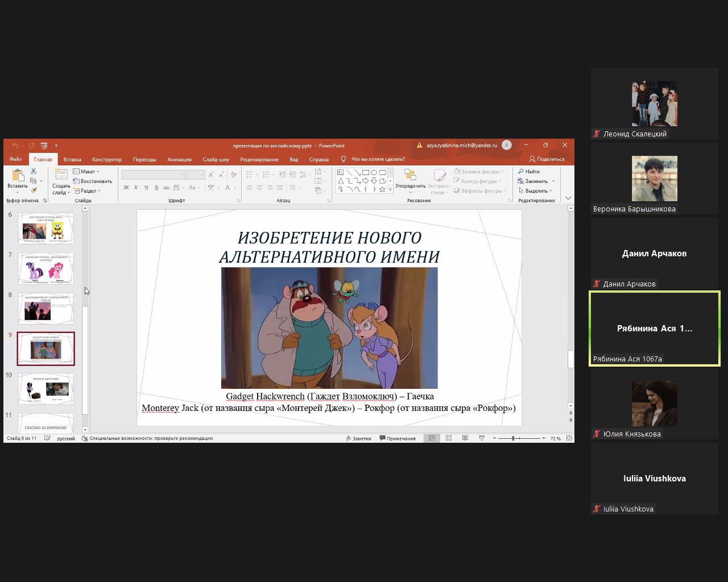Click the Reading view icon in status bar
728x582 pixels.
click(465, 438)
